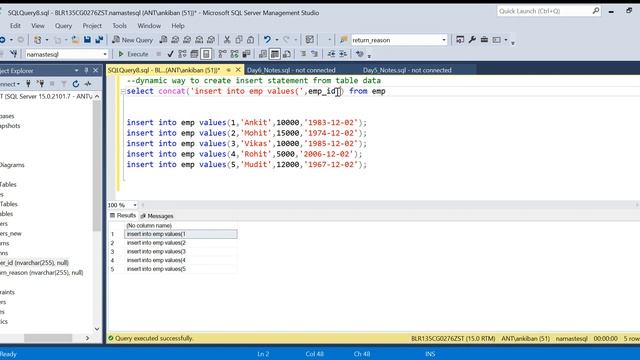Image resolution: width=640 pixels, height=360 pixels.
Task: Click the wrench Properties icon
Action: tap(472, 40)
